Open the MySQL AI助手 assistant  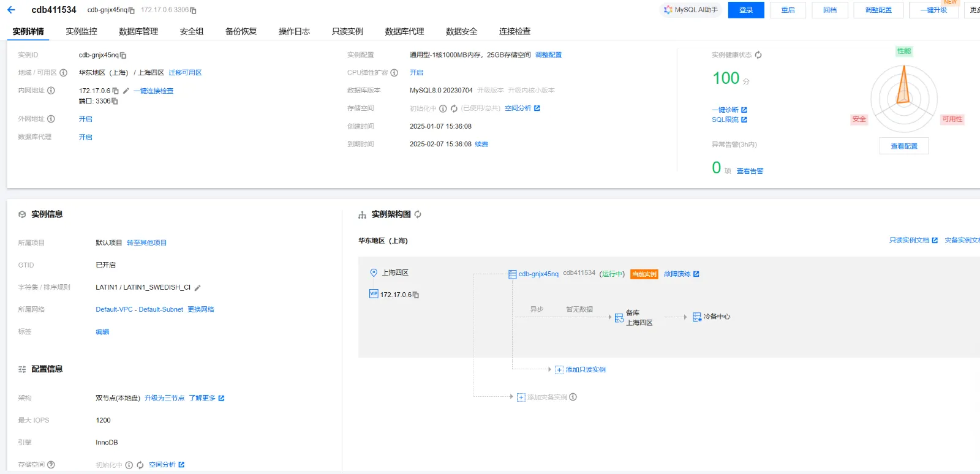click(x=690, y=10)
